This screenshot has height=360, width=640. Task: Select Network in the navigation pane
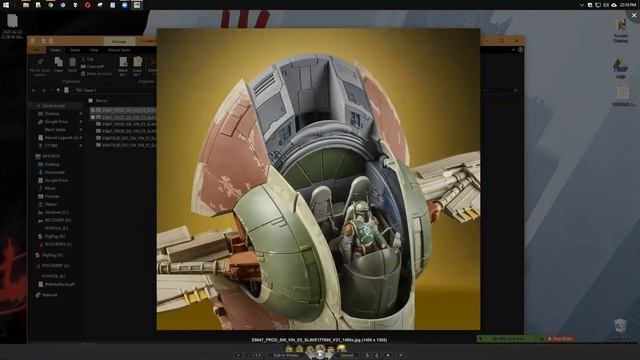(49, 295)
